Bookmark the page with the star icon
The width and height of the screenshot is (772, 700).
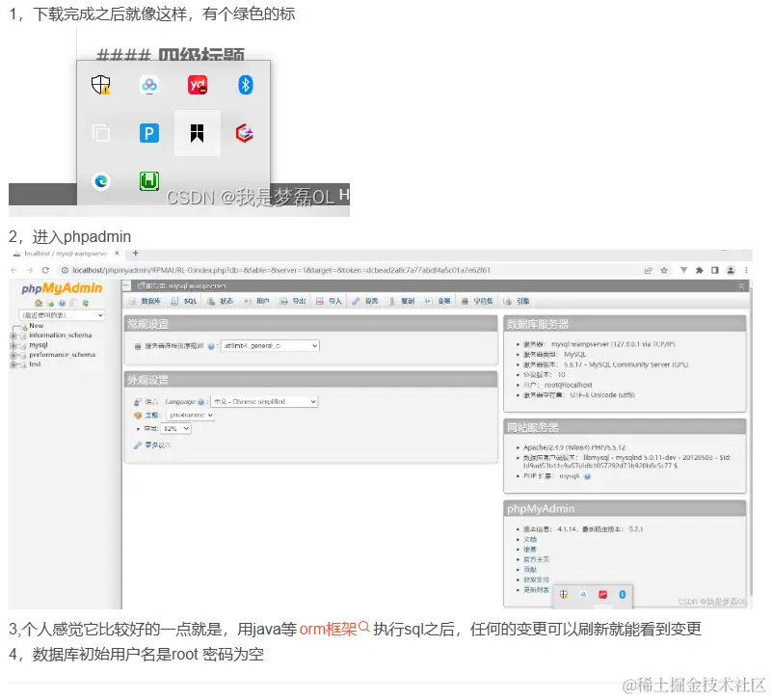click(x=664, y=270)
